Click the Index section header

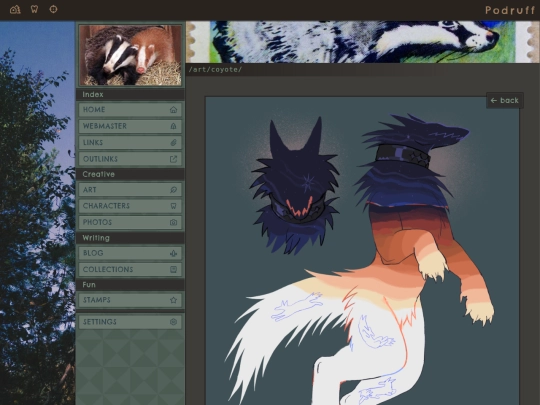[130, 94]
